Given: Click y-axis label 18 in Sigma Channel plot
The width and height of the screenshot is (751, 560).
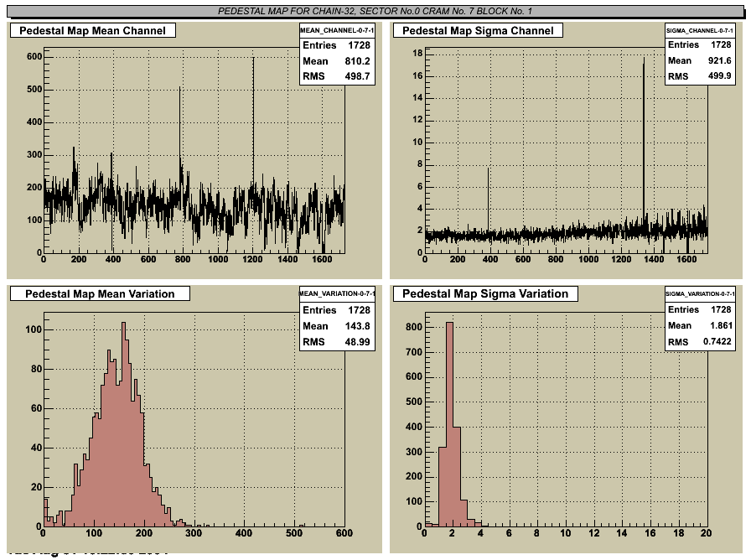Looking at the screenshot, I should click(x=417, y=53).
